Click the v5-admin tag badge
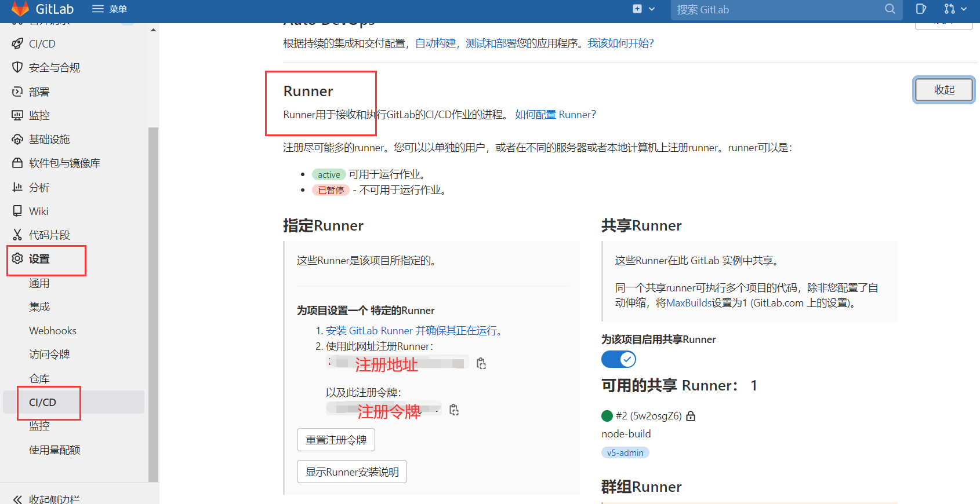Screen dimensions: 980x504 point(625,452)
